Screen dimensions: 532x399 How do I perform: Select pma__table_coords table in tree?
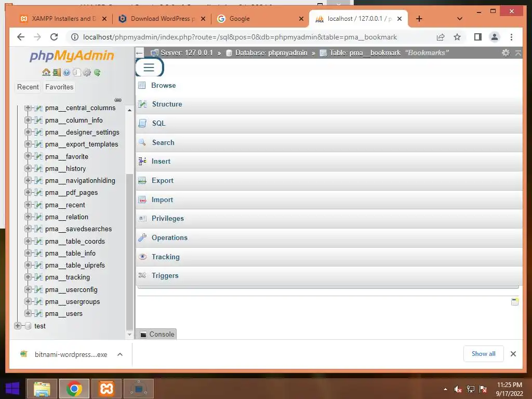tap(75, 241)
